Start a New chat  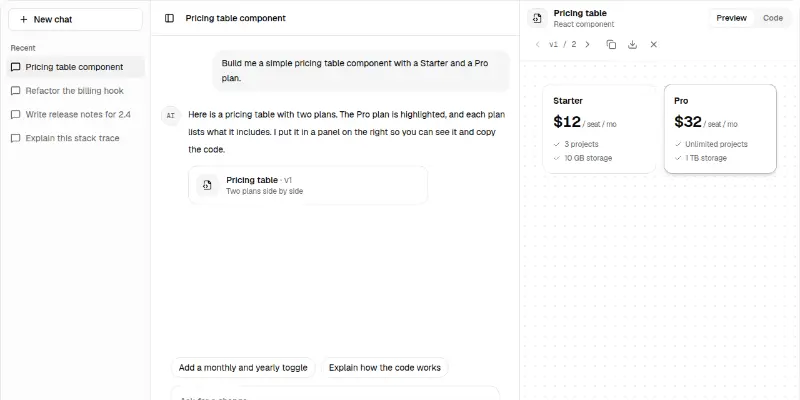[x=75, y=19]
